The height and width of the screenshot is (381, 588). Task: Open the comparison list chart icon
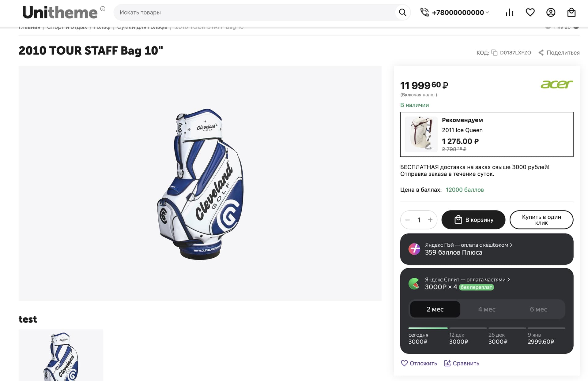point(509,13)
